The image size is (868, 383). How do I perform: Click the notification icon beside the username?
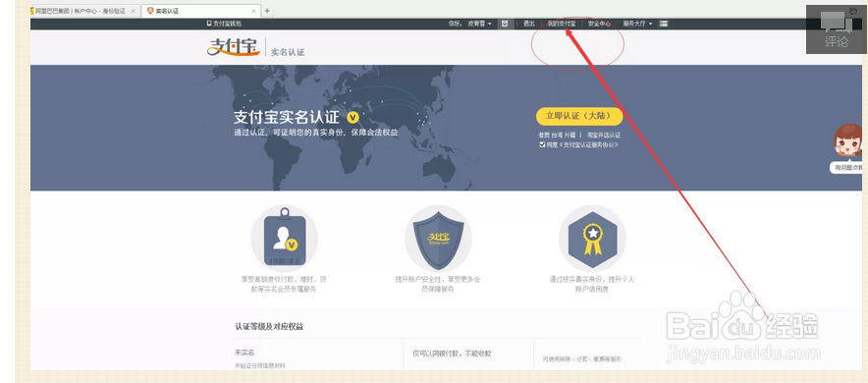click(x=505, y=24)
